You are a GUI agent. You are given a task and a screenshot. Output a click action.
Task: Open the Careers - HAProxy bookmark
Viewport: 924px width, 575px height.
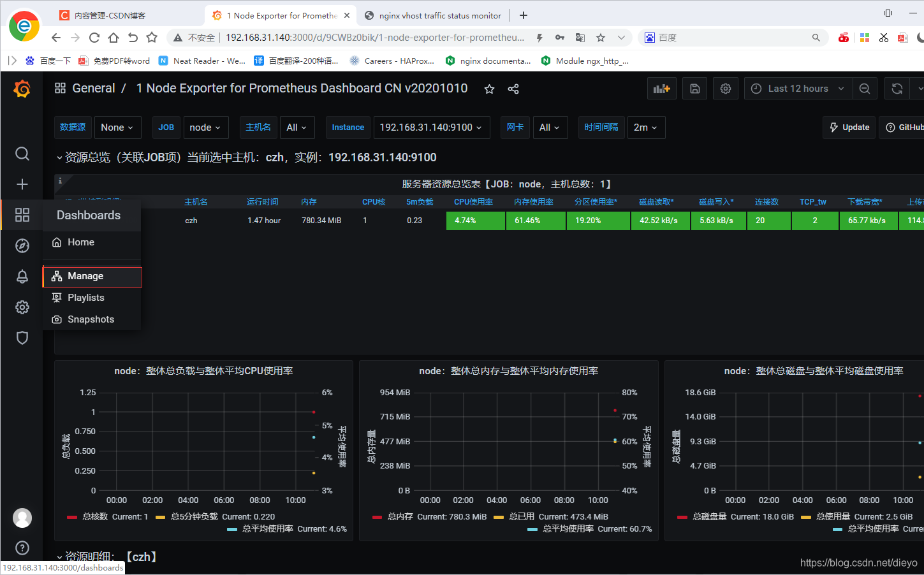[392, 61]
